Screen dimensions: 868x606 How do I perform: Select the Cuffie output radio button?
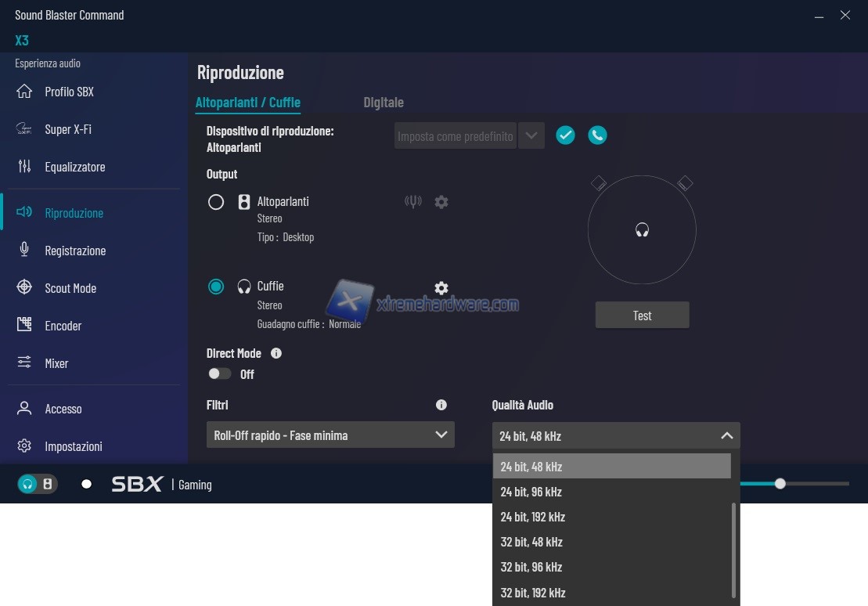[x=216, y=287]
